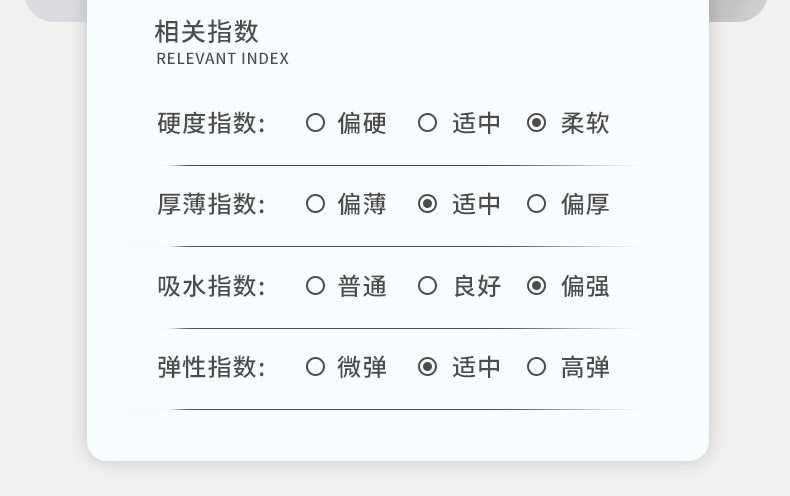Select 微弹 radio for 弹性指数
The width and height of the screenshot is (790, 496).
(316, 367)
